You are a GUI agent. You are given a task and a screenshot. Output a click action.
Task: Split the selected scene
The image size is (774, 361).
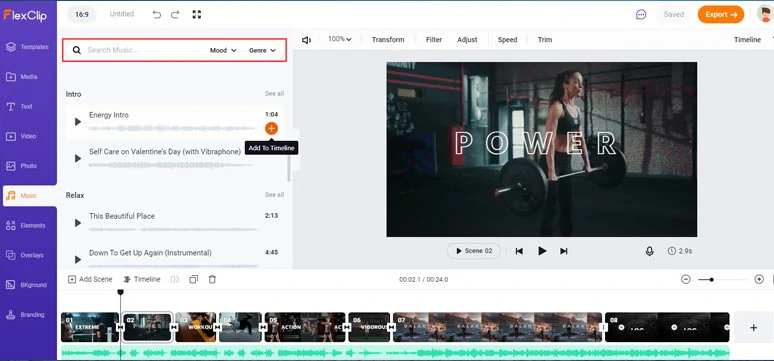pyautogui.click(x=175, y=280)
